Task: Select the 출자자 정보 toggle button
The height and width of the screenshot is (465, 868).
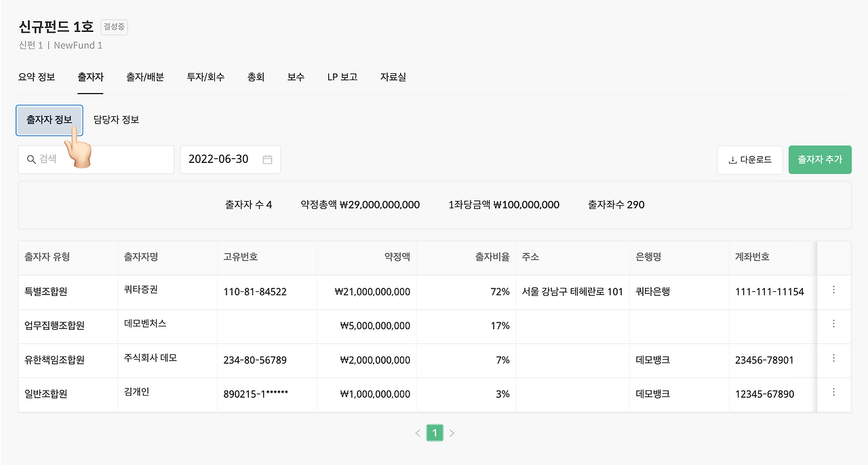Action: [x=49, y=119]
